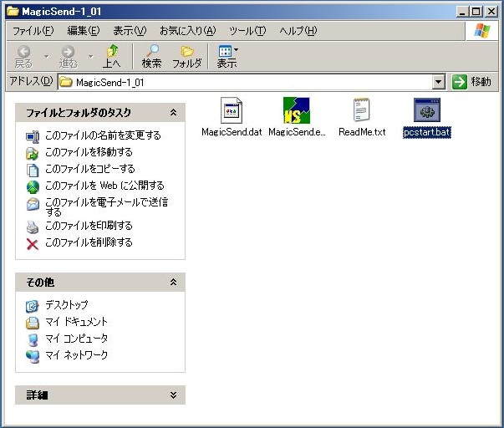Screen dimensions: 504x428
Task: Maximize the MagicSend-1_01 window
Action: click(476, 12)
